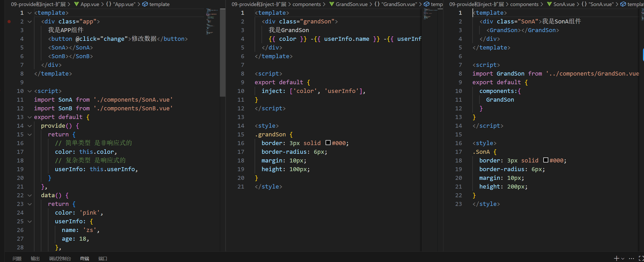
Task: Click 我是GrandSon text in GrandSon.vue
Action: click(289, 30)
